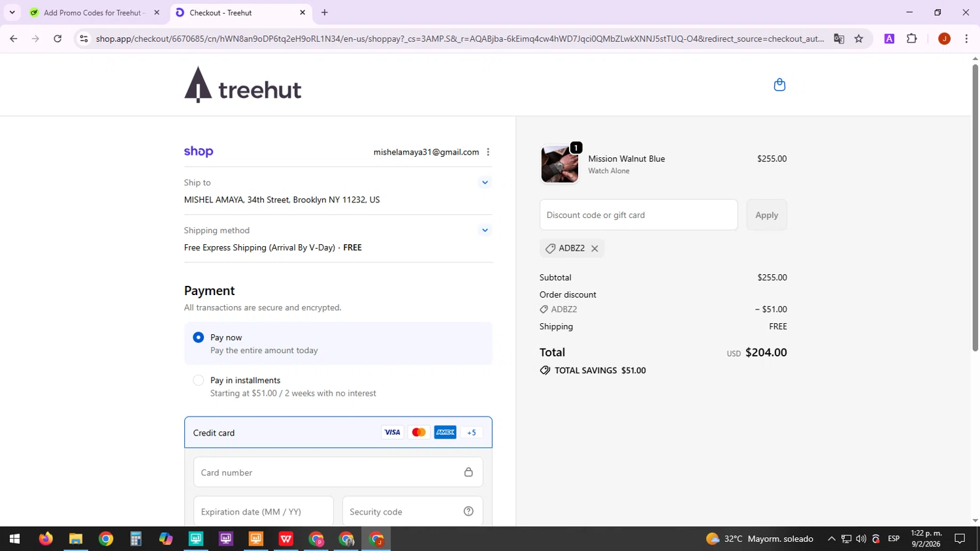
Task: Focus the Card number field
Action: 338,472
